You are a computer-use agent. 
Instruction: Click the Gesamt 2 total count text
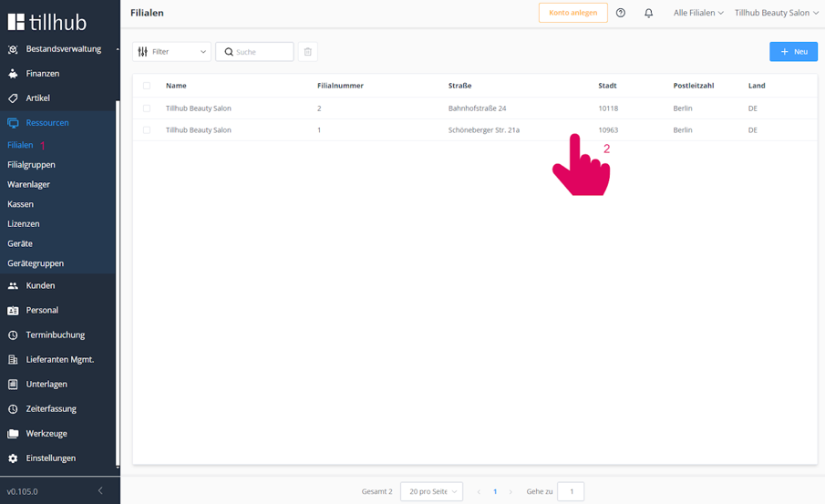pos(376,491)
